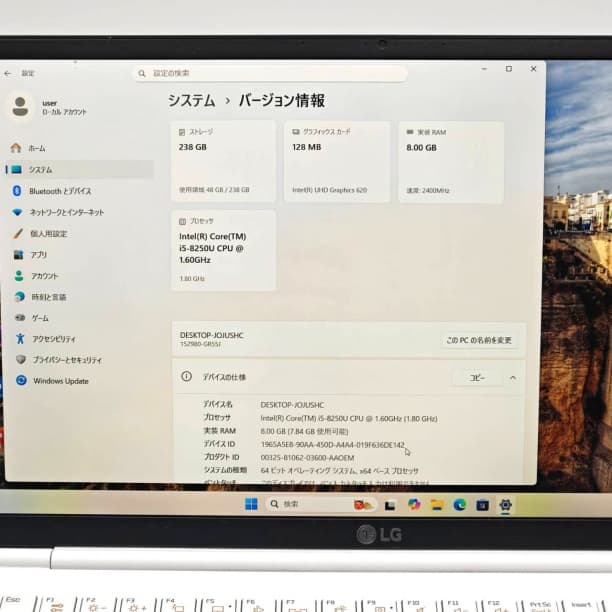
Task: Open Microsoft Store from the taskbar
Action: tap(482, 505)
